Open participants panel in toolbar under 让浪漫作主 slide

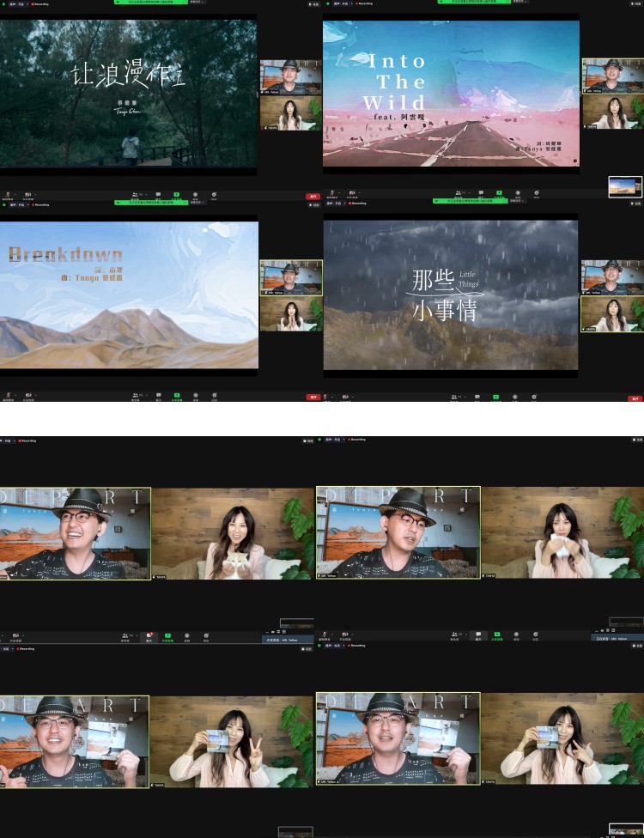[135, 195]
